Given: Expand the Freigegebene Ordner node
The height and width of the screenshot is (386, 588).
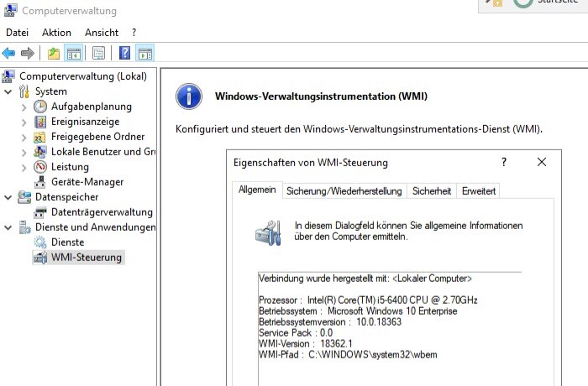Looking at the screenshot, I should coord(24,138).
